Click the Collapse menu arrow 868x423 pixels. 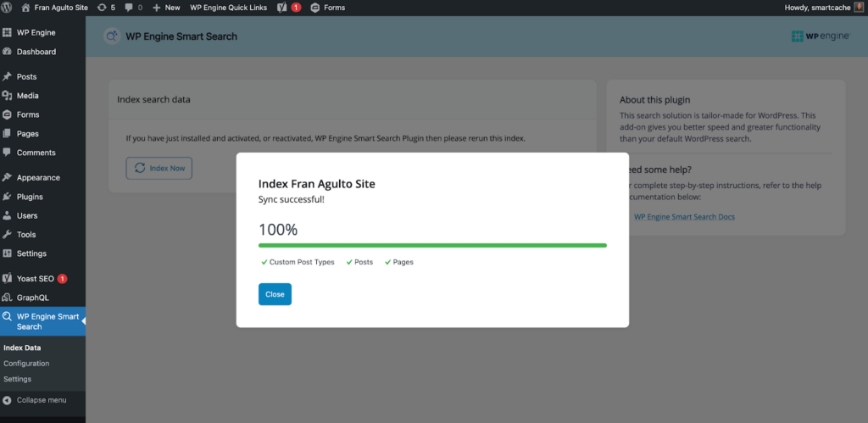pyautogui.click(x=8, y=400)
